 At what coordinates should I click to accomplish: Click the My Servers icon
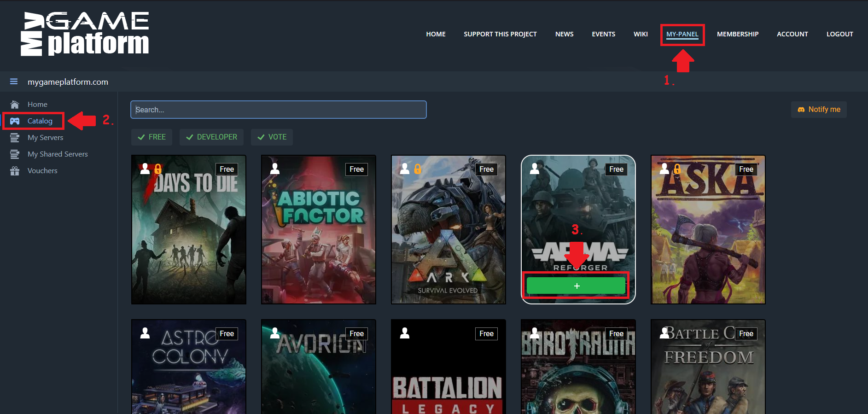15,137
